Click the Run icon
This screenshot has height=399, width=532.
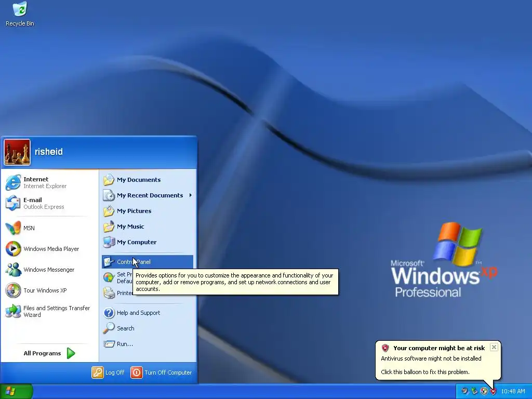[x=109, y=344]
